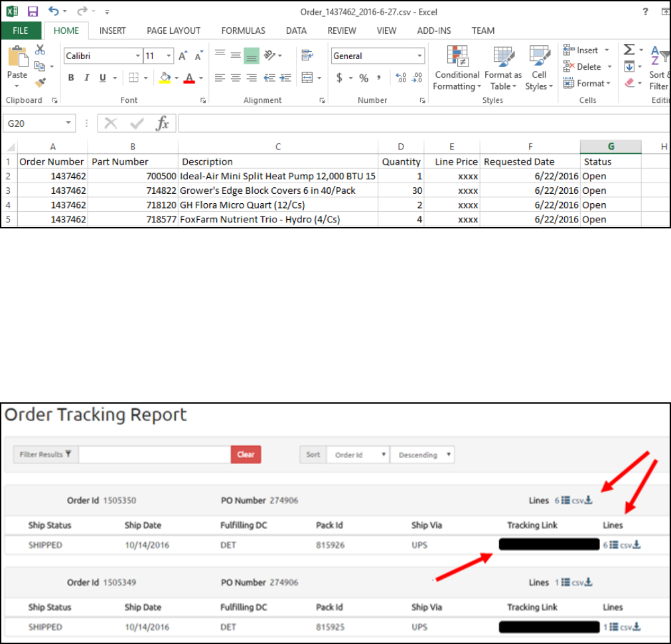The image size is (671, 644).
Task: Click the Merge & Center icon
Action: pyautogui.click(x=307, y=78)
